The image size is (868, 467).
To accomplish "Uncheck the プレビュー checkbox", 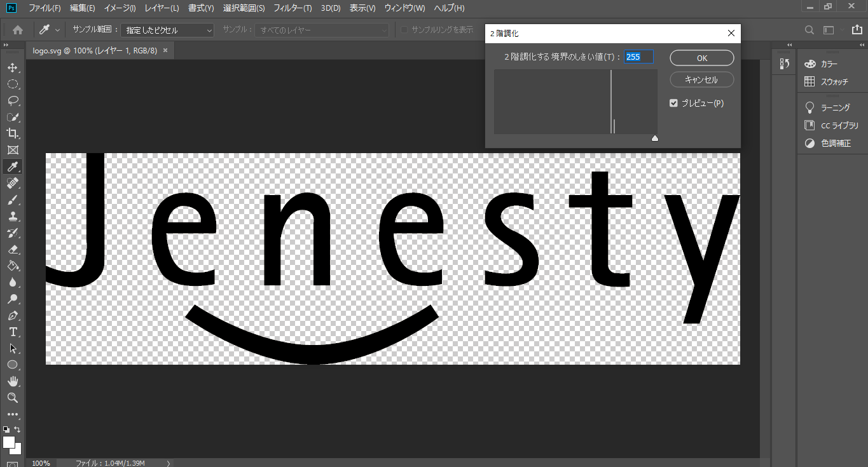I will click(x=674, y=103).
